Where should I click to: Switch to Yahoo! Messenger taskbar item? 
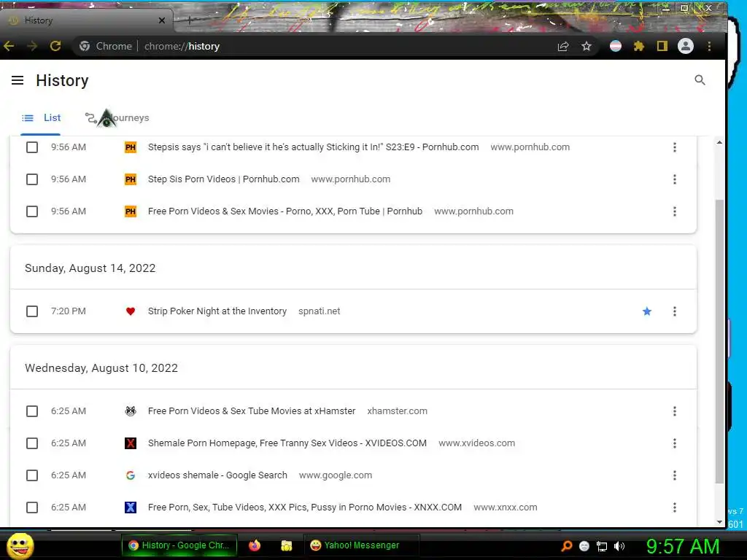(x=361, y=545)
